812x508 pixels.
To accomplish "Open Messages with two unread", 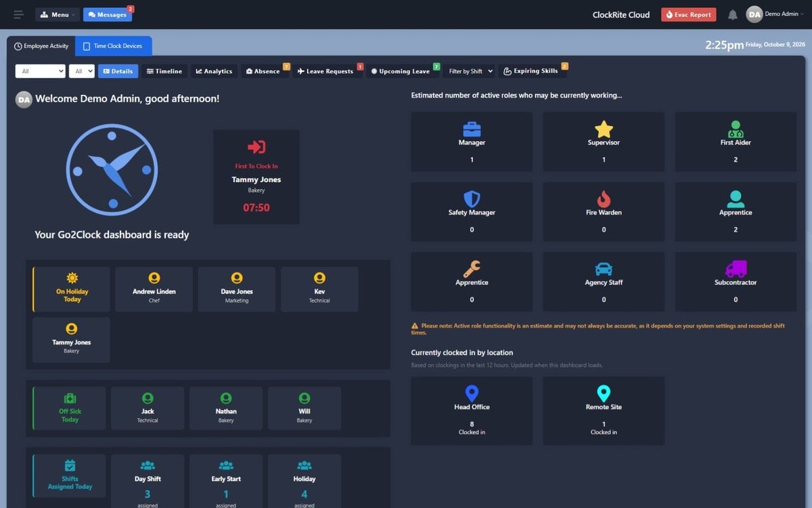I will 108,14.
